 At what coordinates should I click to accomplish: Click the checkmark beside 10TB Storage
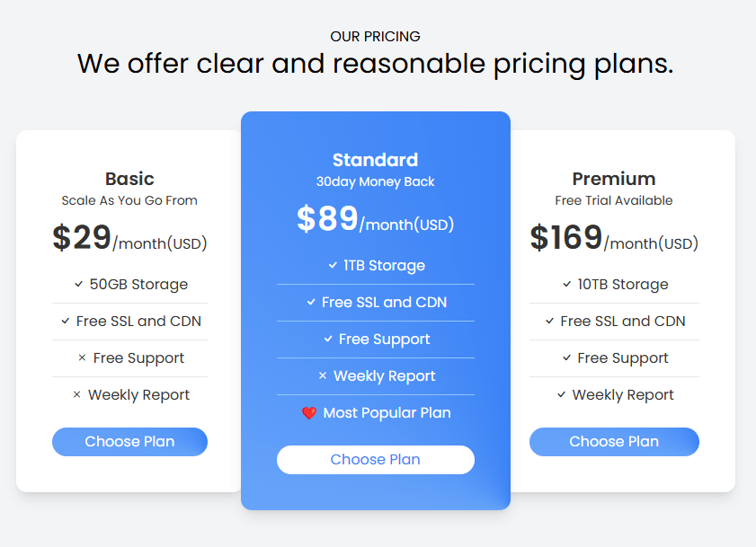coord(567,285)
